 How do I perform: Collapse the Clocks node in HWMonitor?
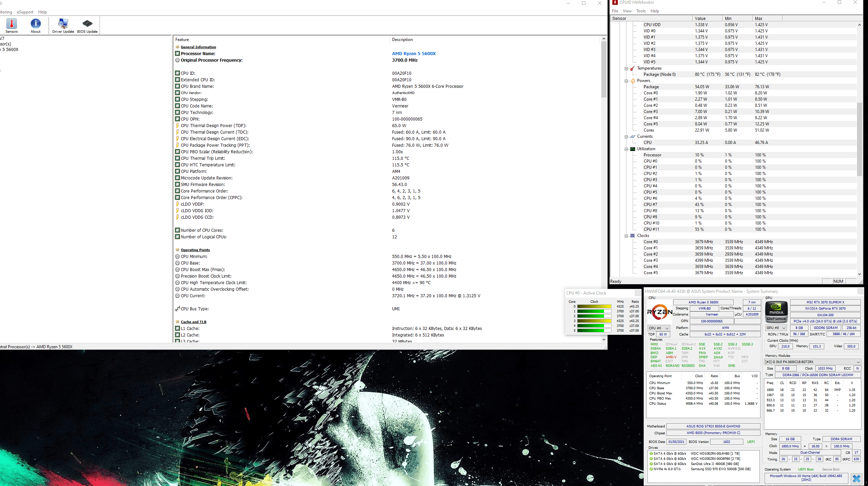click(626, 236)
